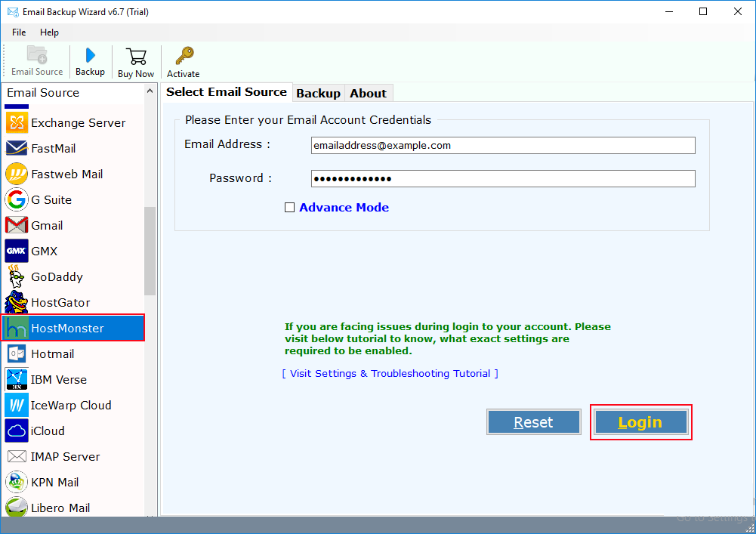Viewport: 756px width, 534px height.
Task: Select the HostGator list entry text
Action: pos(60,302)
